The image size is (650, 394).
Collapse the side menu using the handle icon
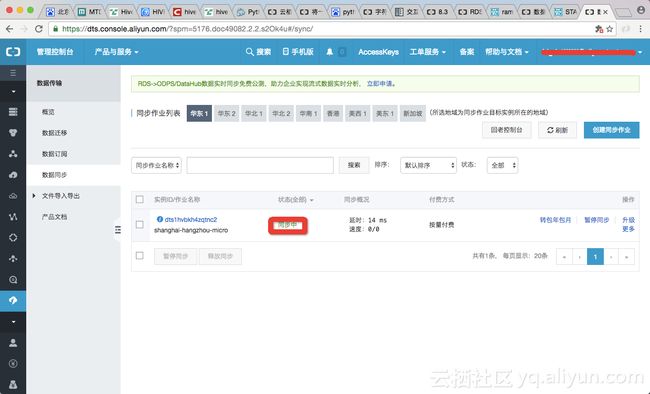(118, 229)
